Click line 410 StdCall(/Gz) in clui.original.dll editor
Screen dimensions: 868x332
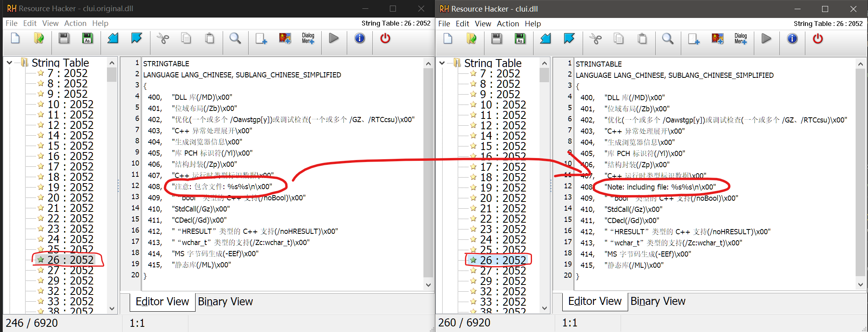click(201, 209)
